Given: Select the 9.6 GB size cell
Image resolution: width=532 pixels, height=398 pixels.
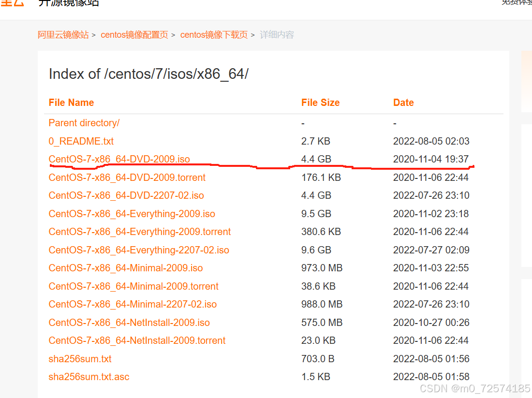Looking at the screenshot, I should coord(316,250).
